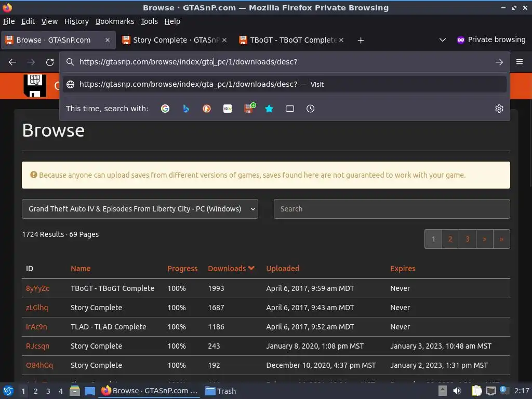Close the Browse GTASnP.com tab
This screenshot has height=399, width=532.
tap(107, 40)
